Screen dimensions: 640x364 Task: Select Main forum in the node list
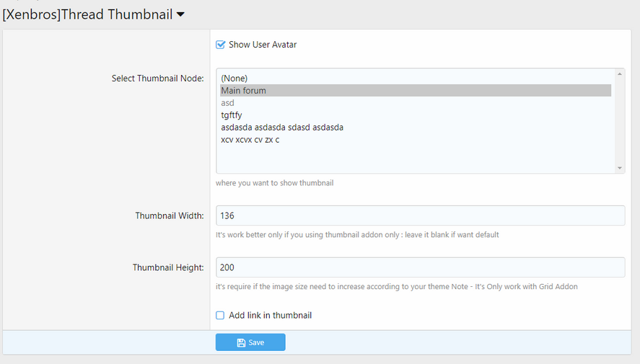(244, 91)
